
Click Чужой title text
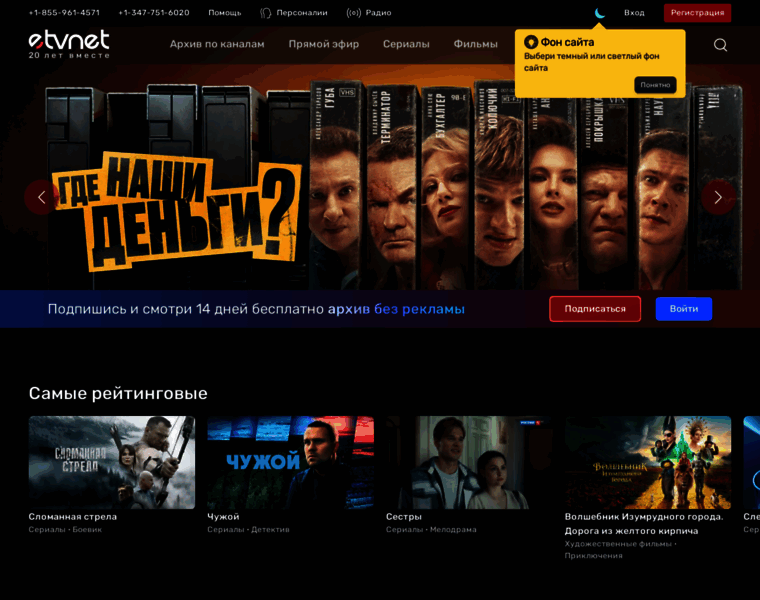(x=223, y=517)
